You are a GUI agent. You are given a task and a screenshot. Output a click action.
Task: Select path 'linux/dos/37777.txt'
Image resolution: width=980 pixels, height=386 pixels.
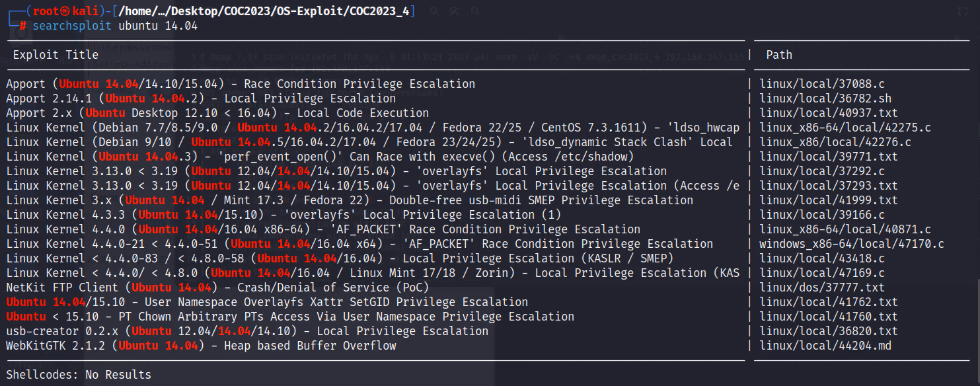[822, 288]
